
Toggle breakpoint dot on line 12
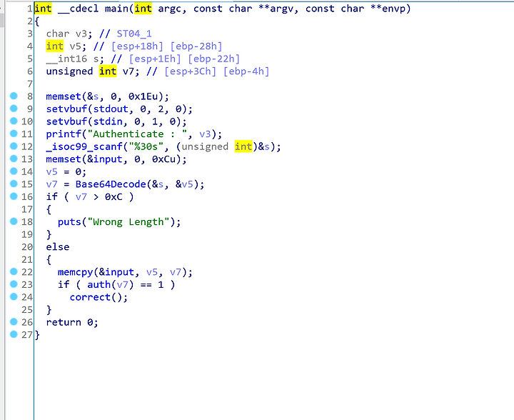click(x=14, y=146)
